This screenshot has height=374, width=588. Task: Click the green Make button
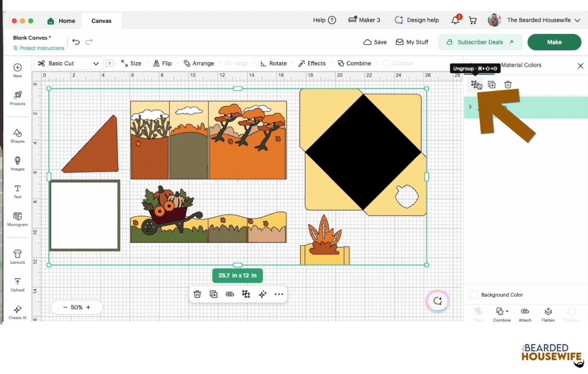[554, 42]
